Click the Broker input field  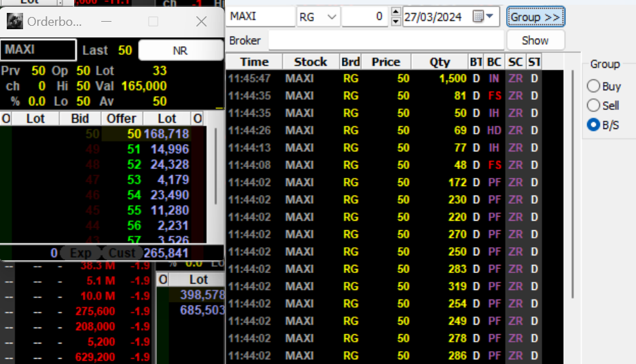386,41
